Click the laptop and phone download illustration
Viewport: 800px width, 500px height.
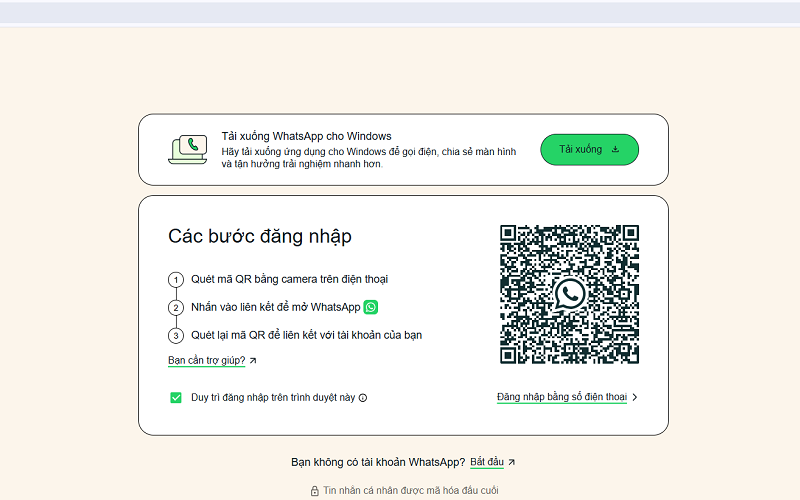pos(188,150)
